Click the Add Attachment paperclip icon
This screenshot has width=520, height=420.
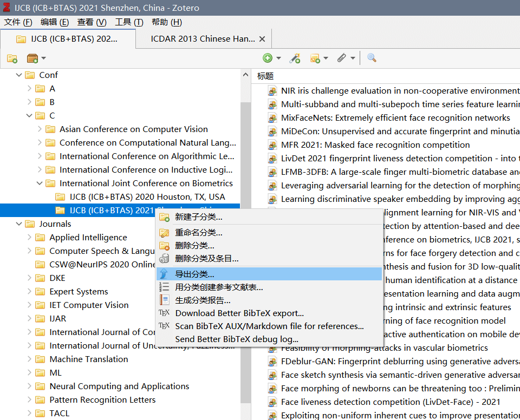[x=342, y=58]
